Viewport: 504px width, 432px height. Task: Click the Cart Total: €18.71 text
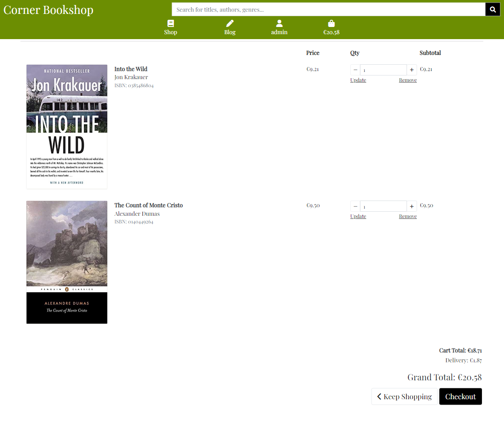tap(460, 350)
